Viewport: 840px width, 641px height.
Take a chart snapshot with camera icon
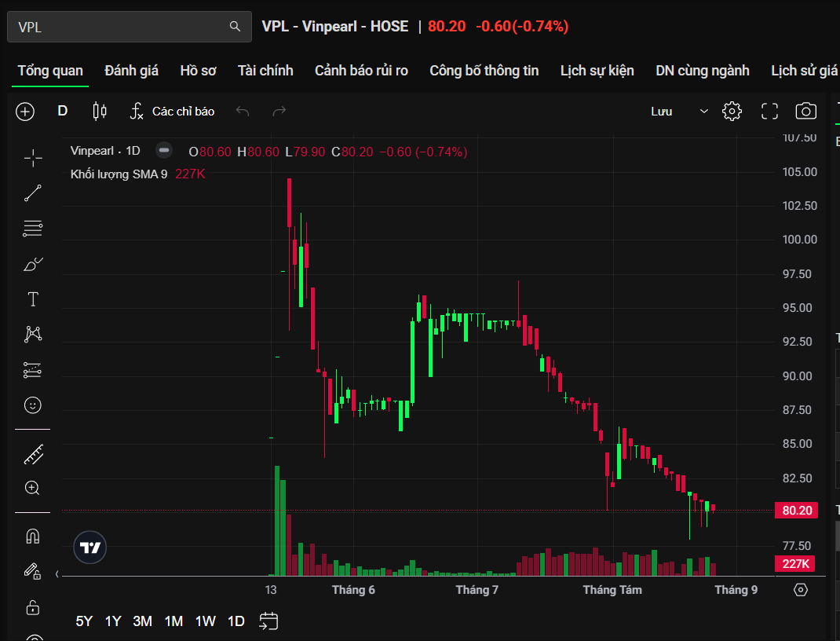pos(805,112)
